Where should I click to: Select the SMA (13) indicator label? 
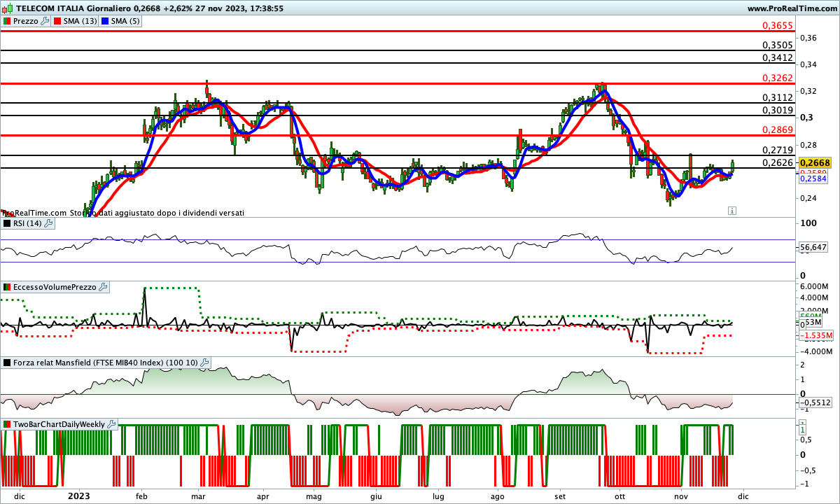(x=80, y=21)
